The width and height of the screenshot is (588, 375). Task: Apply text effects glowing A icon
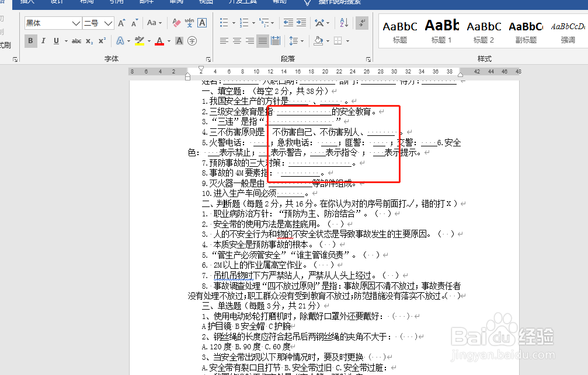[120, 41]
